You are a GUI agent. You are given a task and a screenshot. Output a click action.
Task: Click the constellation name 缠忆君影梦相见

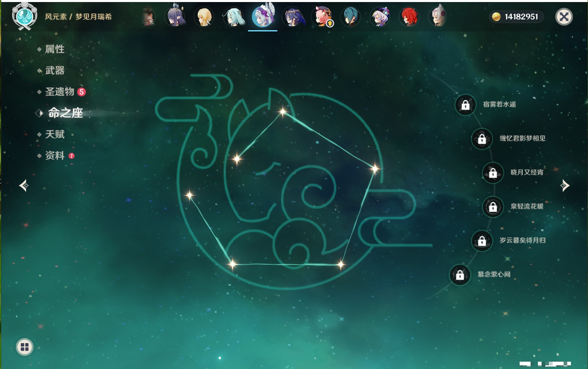[x=522, y=138]
